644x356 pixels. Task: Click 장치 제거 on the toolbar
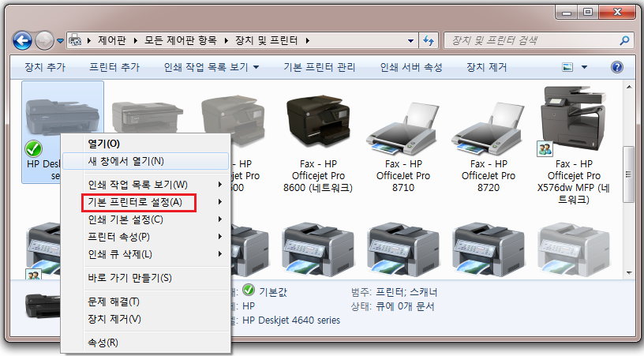487,67
